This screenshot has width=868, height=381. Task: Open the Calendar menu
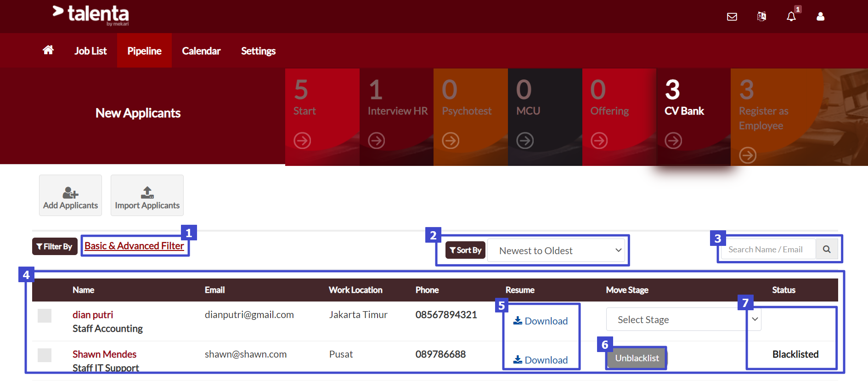(201, 51)
